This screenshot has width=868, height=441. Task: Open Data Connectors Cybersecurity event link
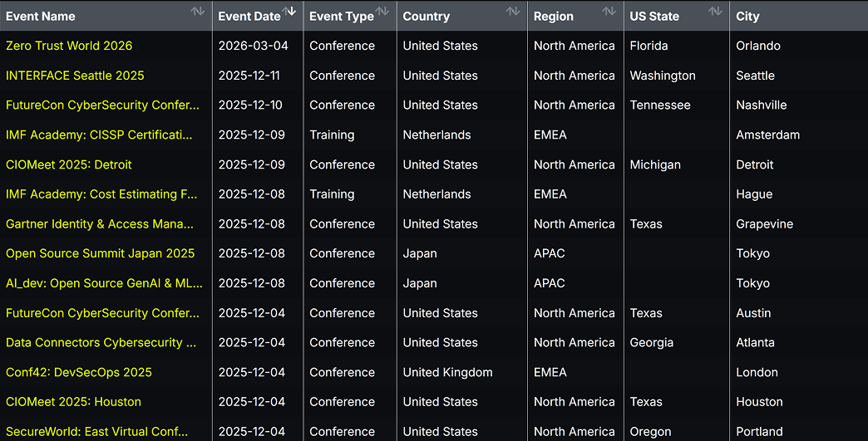click(x=101, y=343)
